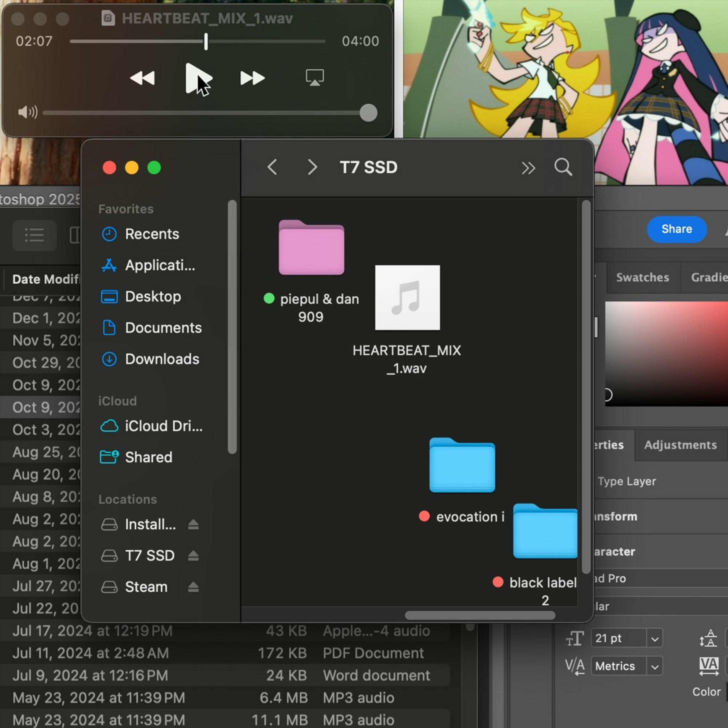Click the green tag dot on piepul & dan 909
The width and height of the screenshot is (728, 728).
pos(269,298)
